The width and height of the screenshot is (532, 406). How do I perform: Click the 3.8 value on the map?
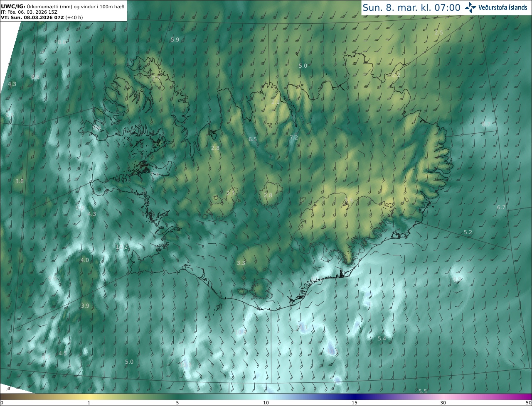(20, 181)
